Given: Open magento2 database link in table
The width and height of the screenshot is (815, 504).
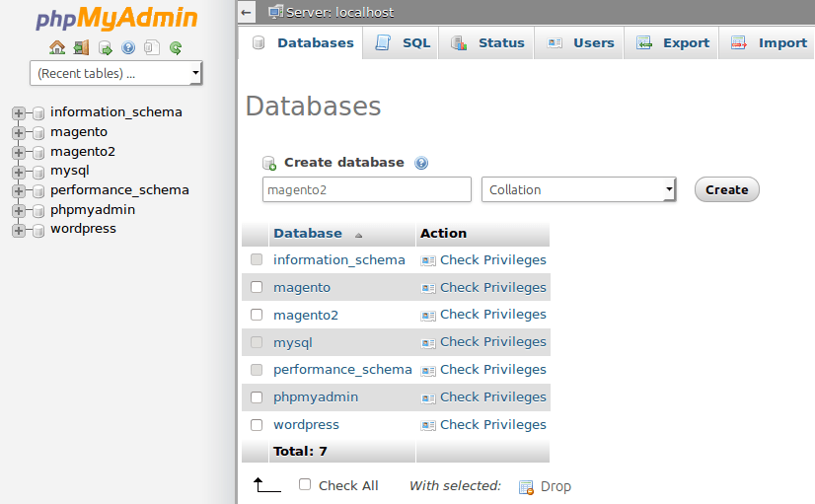Looking at the screenshot, I should [x=306, y=316].
